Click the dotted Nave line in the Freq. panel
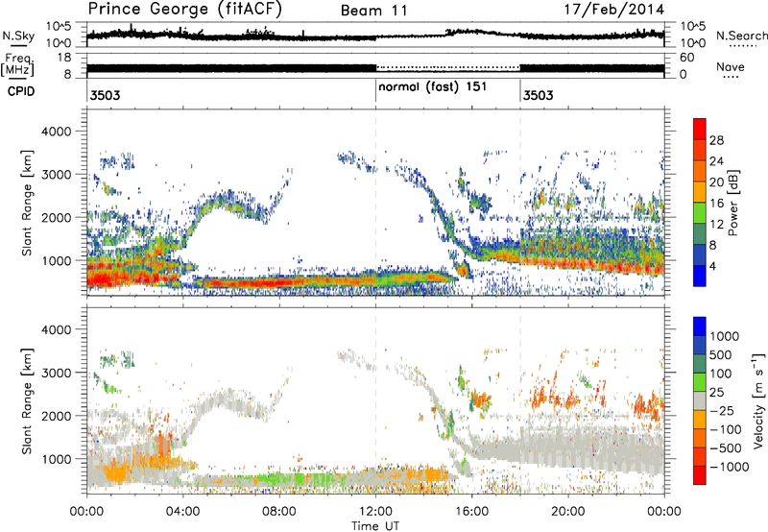This screenshot has width=768, height=532. (447, 67)
